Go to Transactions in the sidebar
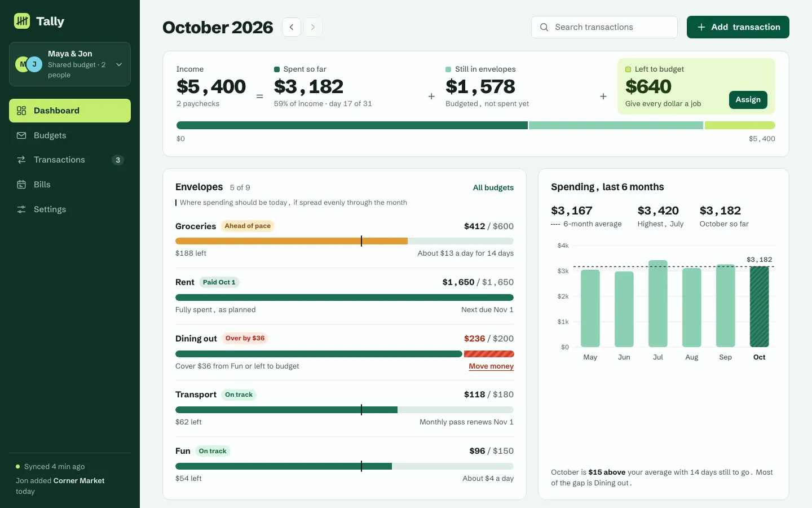This screenshot has height=508, width=812. click(70, 160)
